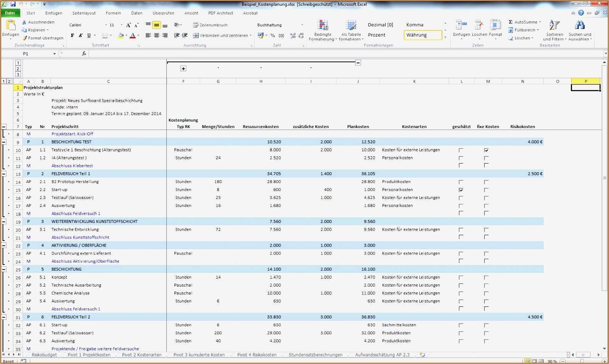The width and height of the screenshot is (609, 364).
Task: Apply the Währung cell style
Action: pos(422,35)
